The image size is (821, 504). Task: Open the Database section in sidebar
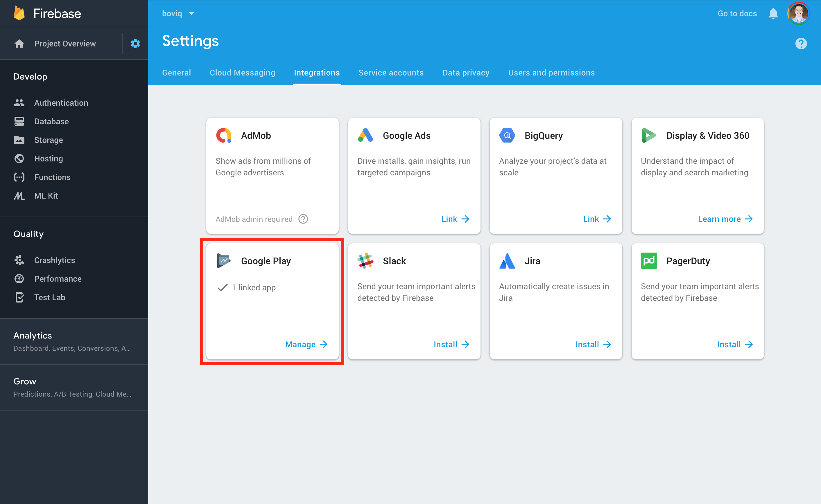pyautogui.click(x=51, y=121)
